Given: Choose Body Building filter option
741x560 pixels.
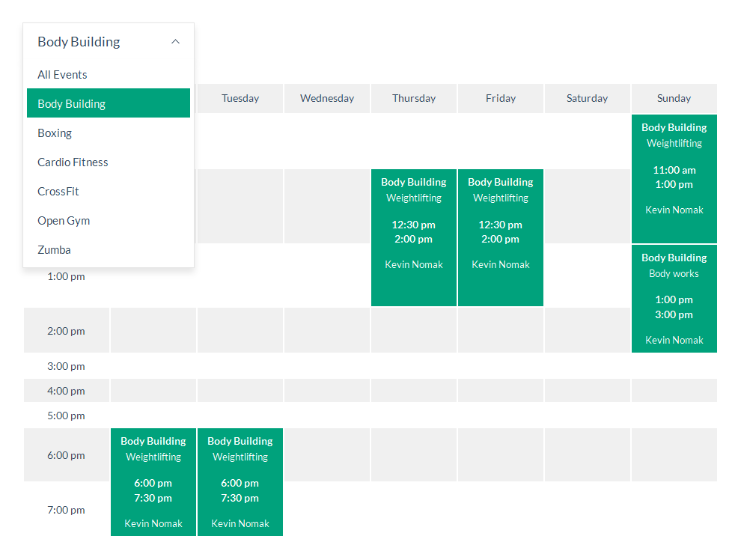Looking at the screenshot, I should [x=71, y=104].
